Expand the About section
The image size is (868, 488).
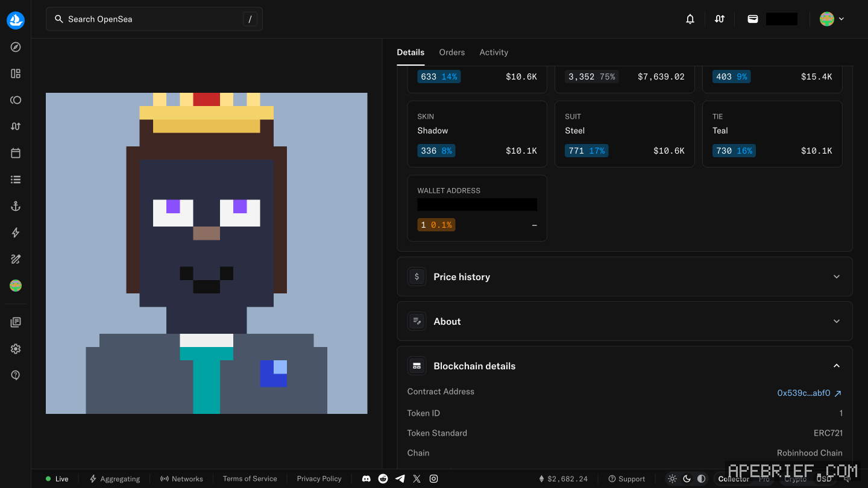tap(624, 321)
